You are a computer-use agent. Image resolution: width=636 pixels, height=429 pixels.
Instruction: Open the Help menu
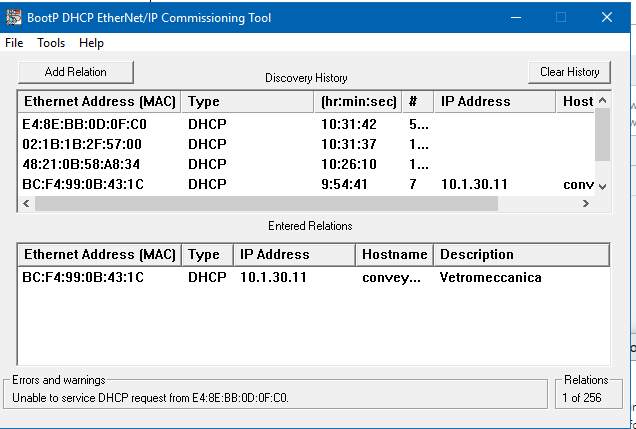[x=91, y=43]
